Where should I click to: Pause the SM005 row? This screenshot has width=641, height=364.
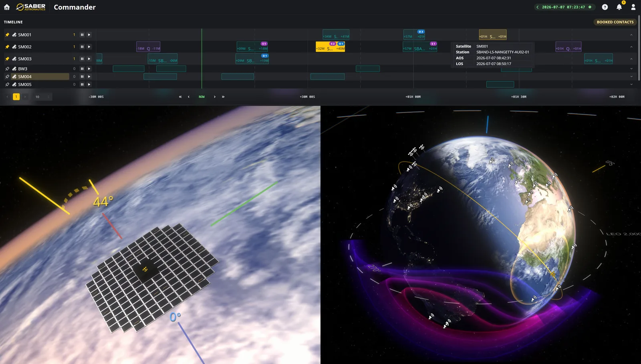(82, 84)
